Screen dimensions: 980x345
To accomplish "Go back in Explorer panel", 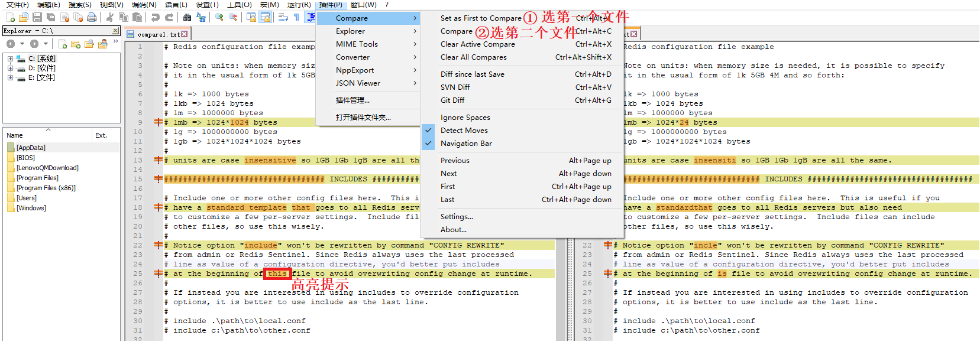I will 11,44.
